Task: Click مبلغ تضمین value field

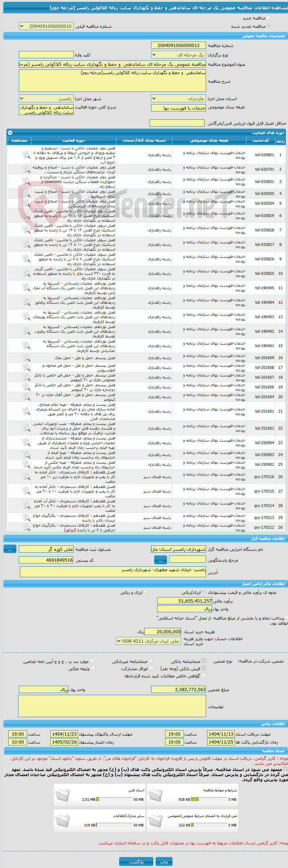Action: [x=178, y=689]
